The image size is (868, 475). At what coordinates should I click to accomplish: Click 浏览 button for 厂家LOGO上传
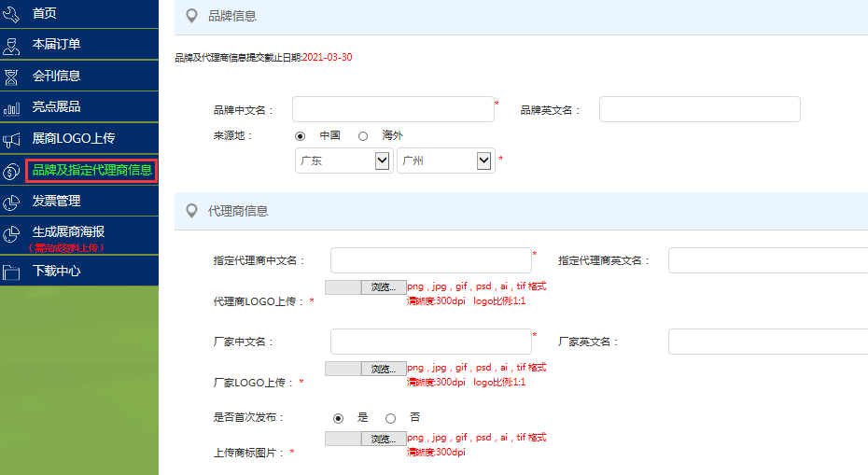point(384,369)
